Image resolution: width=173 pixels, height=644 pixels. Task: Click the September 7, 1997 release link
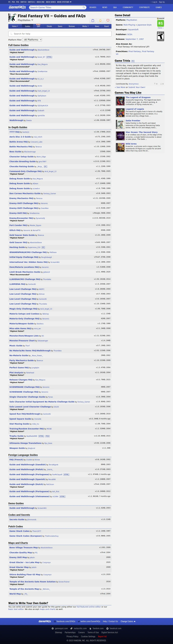coord(135,39)
